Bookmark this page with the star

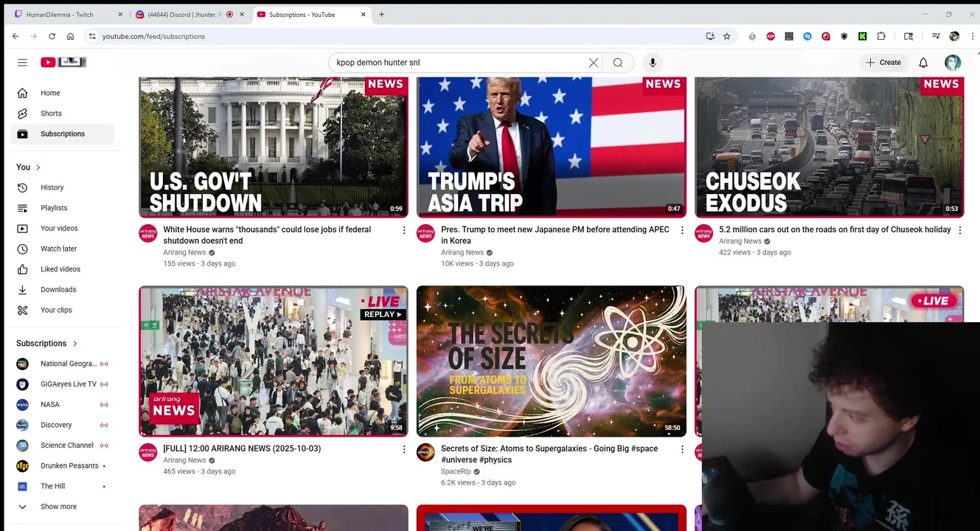click(727, 36)
